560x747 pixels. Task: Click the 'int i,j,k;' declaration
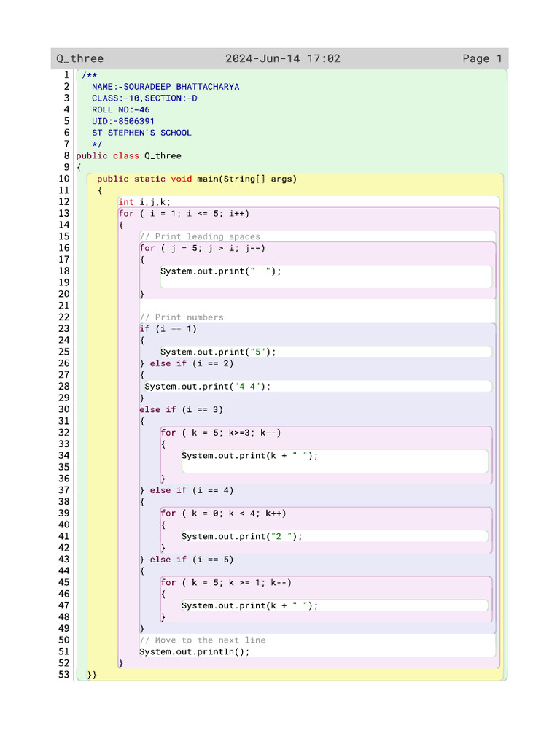point(144,202)
